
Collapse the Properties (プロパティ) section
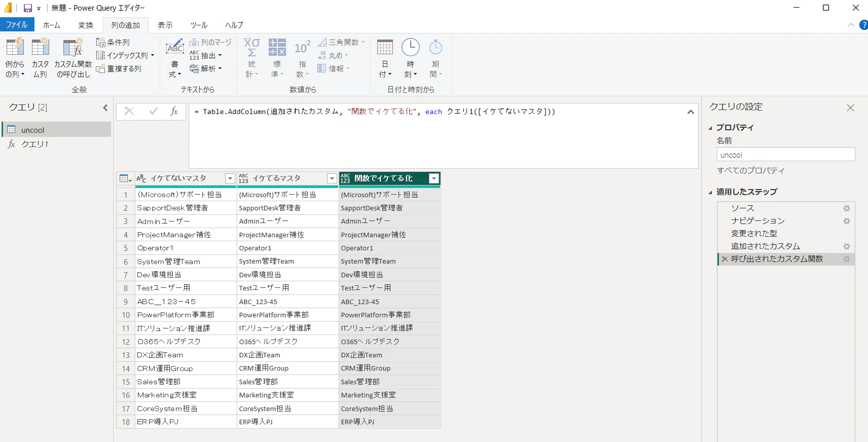click(x=710, y=128)
